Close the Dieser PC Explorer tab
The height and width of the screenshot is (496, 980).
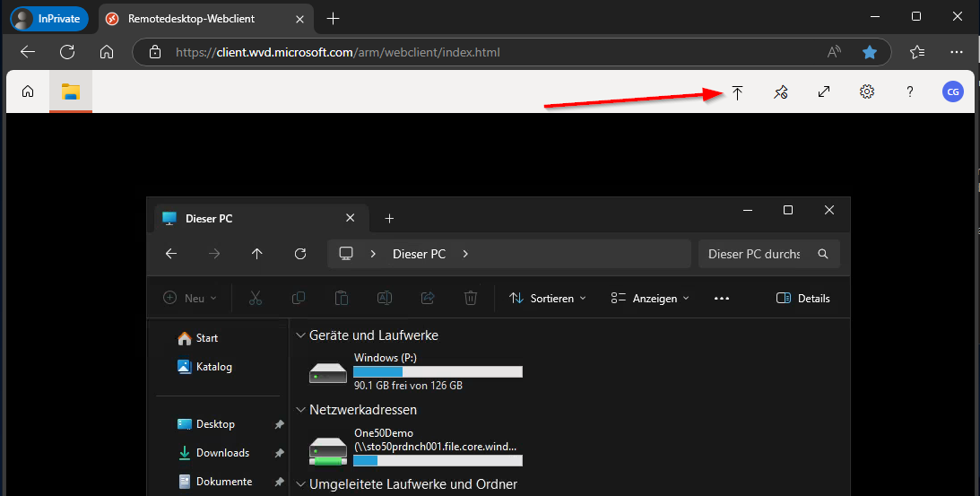pyautogui.click(x=350, y=218)
